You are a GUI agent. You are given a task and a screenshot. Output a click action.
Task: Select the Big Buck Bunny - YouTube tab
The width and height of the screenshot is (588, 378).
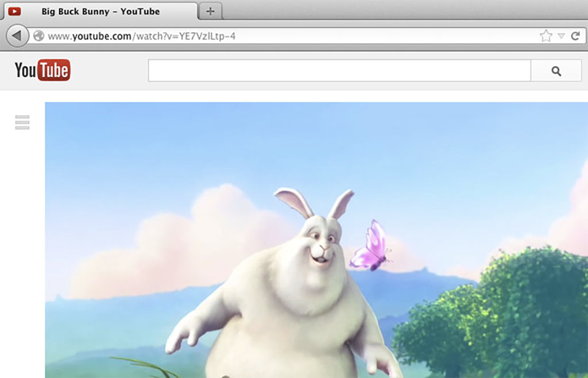(x=99, y=11)
